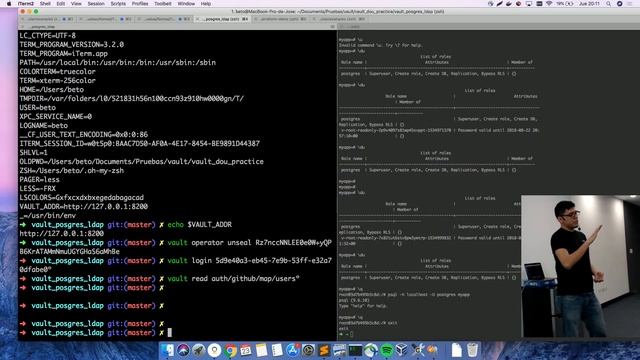Image resolution: width=640 pixels, height=360 pixels.
Task: Launch Siri from the dock
Action: pos(183,350)
